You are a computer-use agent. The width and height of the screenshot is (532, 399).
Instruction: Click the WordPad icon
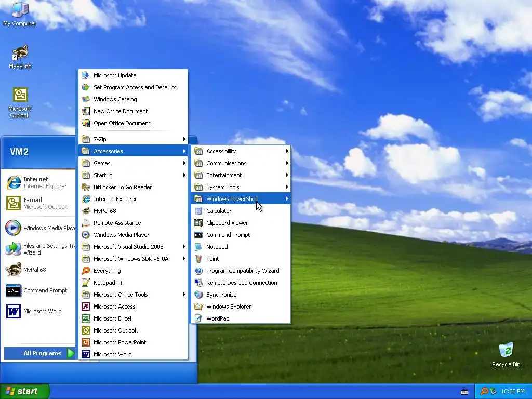(198, 318)
